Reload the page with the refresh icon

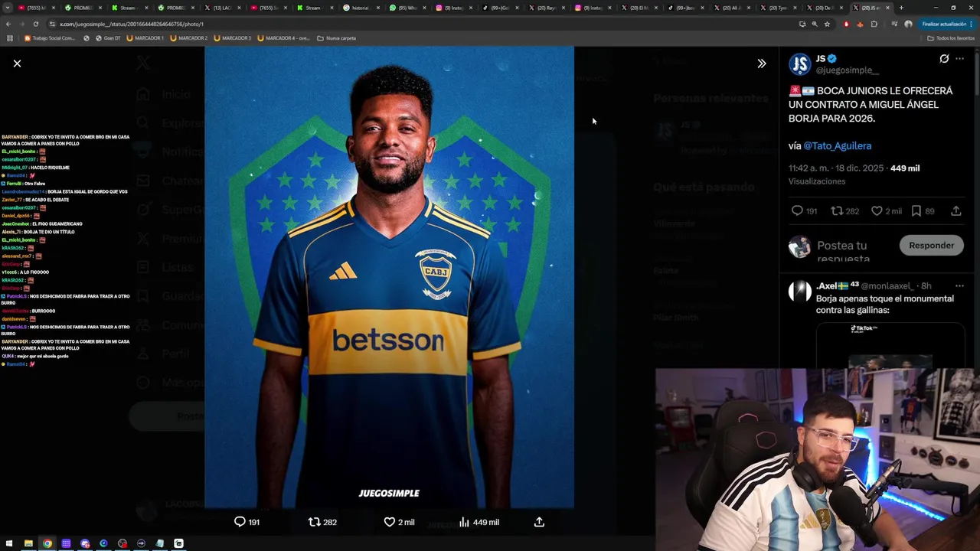(35, 24)
